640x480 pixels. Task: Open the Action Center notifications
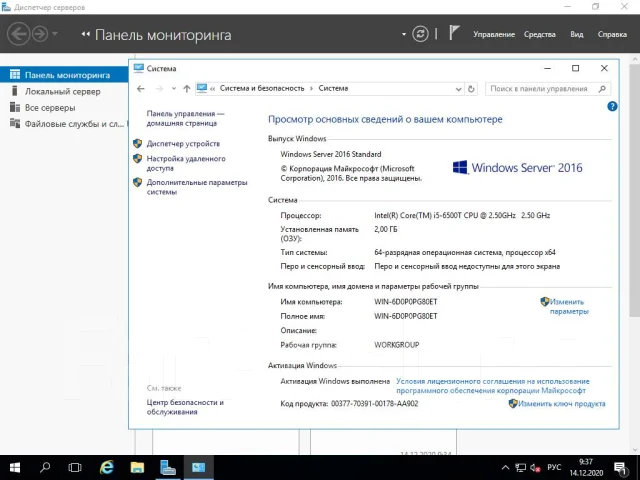pos(620,469)
